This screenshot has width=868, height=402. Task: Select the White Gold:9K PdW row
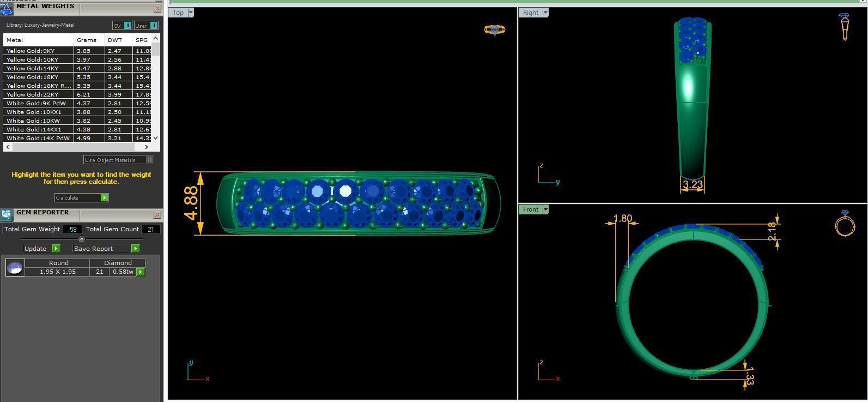(x=77, y=103)
